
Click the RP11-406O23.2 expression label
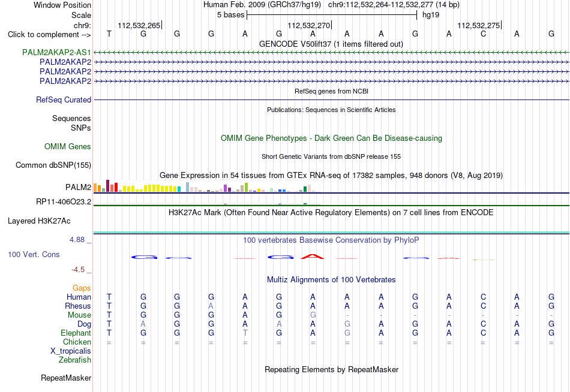[64, 201]
